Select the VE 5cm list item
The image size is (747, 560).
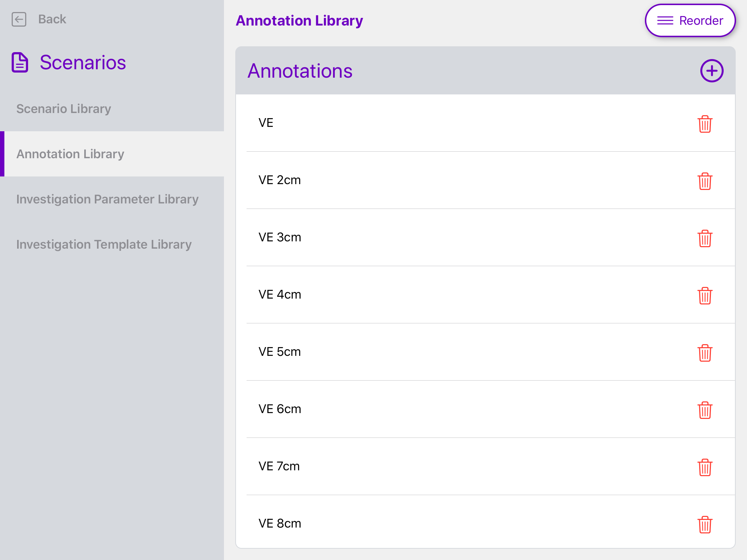pyautogui.click(x=280, y=352)
